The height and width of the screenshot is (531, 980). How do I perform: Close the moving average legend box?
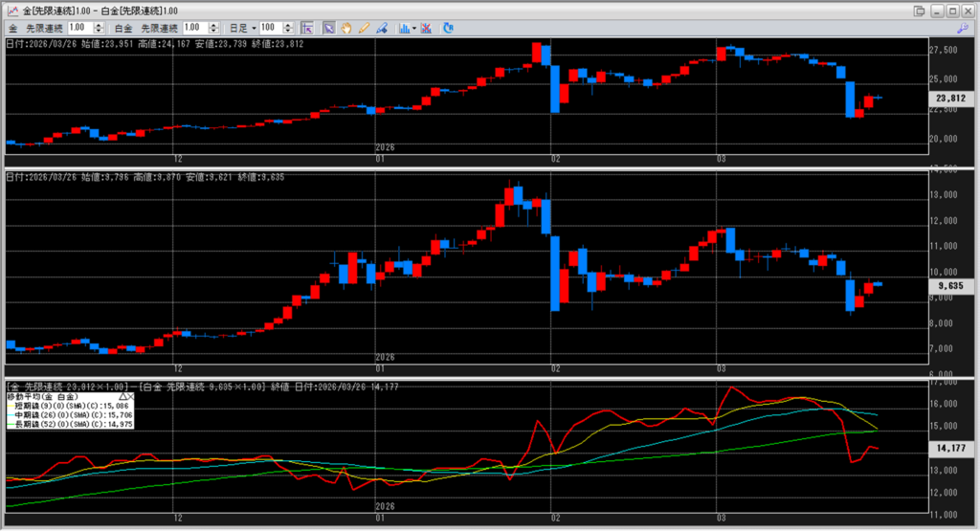pos(130,397)
